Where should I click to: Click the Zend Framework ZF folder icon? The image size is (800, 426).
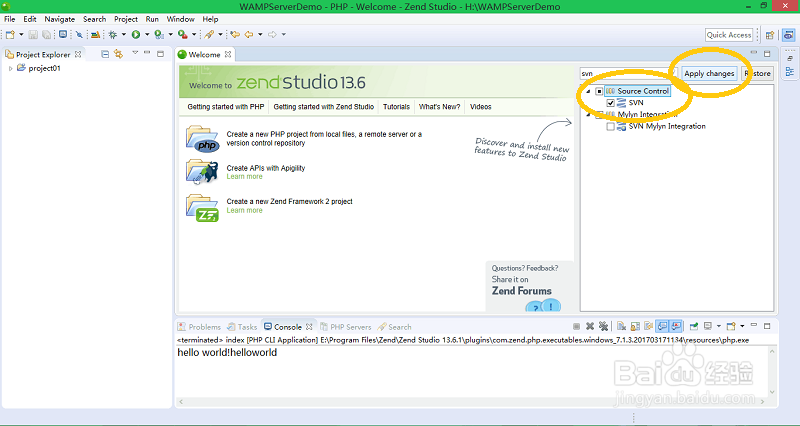pyautogui.click(x=203, y=208)
